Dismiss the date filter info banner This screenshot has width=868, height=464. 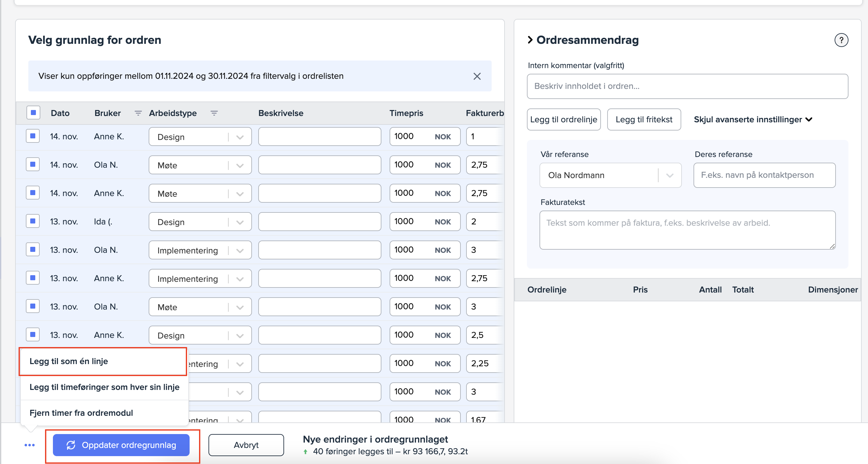coord(477,76)
